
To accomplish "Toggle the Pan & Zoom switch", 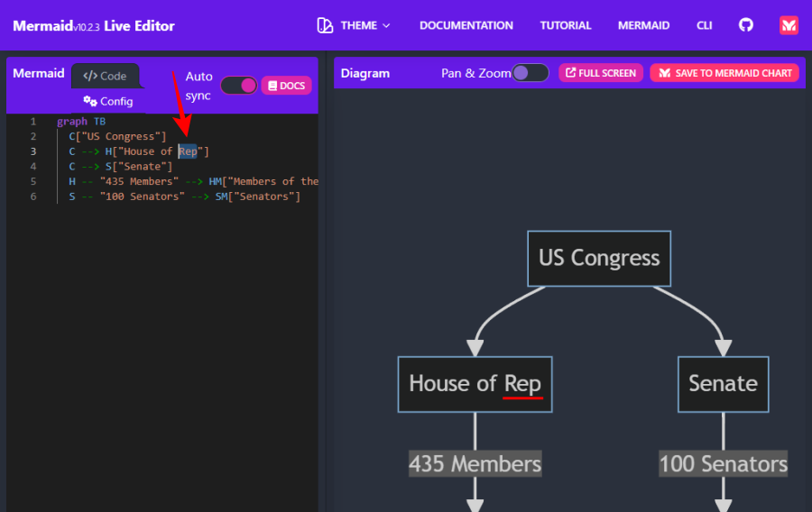I will click(x=530, y=73).
